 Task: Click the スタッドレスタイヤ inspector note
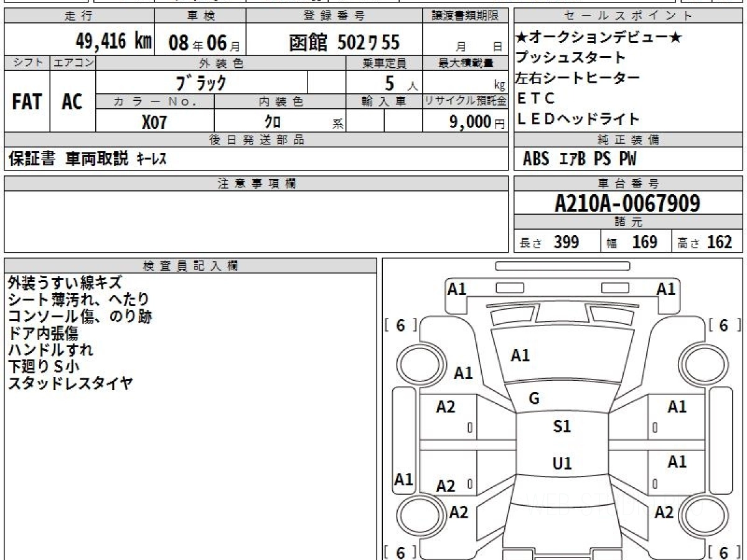tap(70, 383)
